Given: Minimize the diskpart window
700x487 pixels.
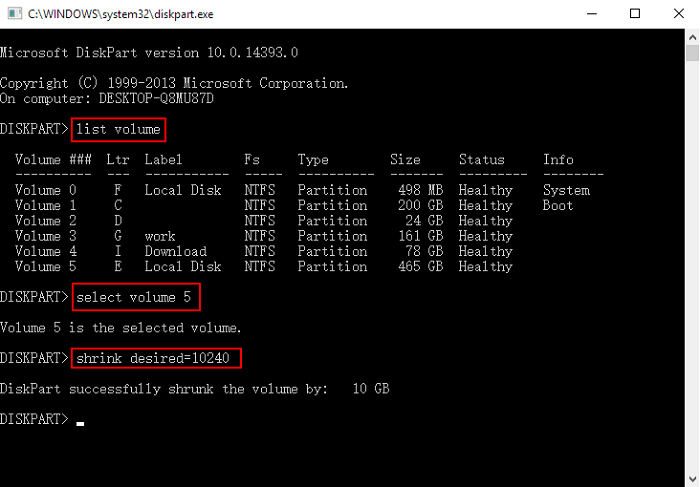Looking at the screenshot, I should point(588,15).
